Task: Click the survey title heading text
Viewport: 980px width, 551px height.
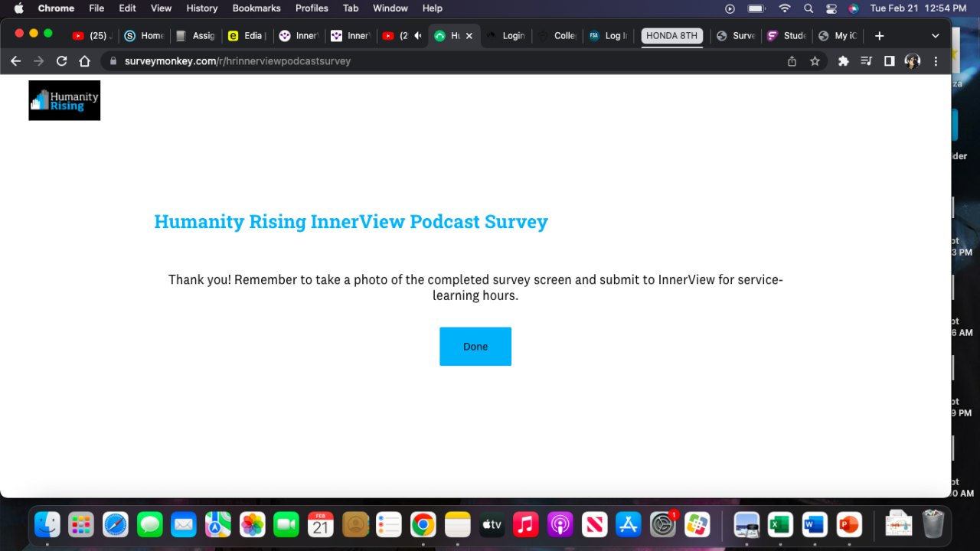Action: (x=351, y=222)
